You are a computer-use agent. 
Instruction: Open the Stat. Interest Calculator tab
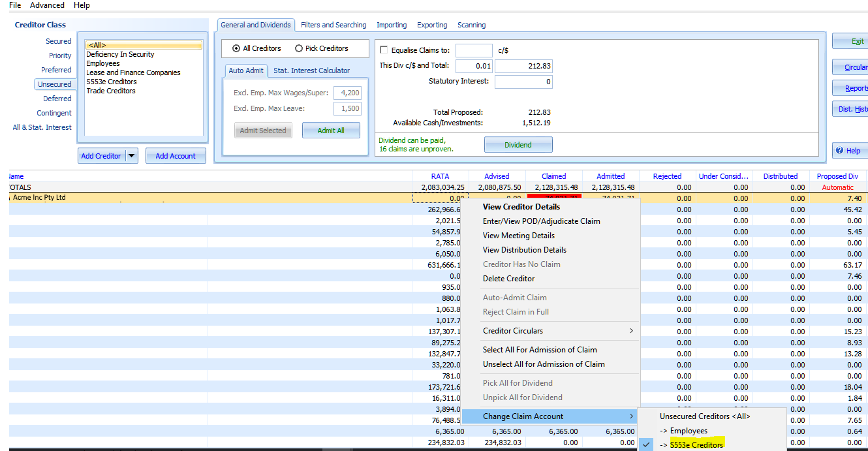click(311, 70)
